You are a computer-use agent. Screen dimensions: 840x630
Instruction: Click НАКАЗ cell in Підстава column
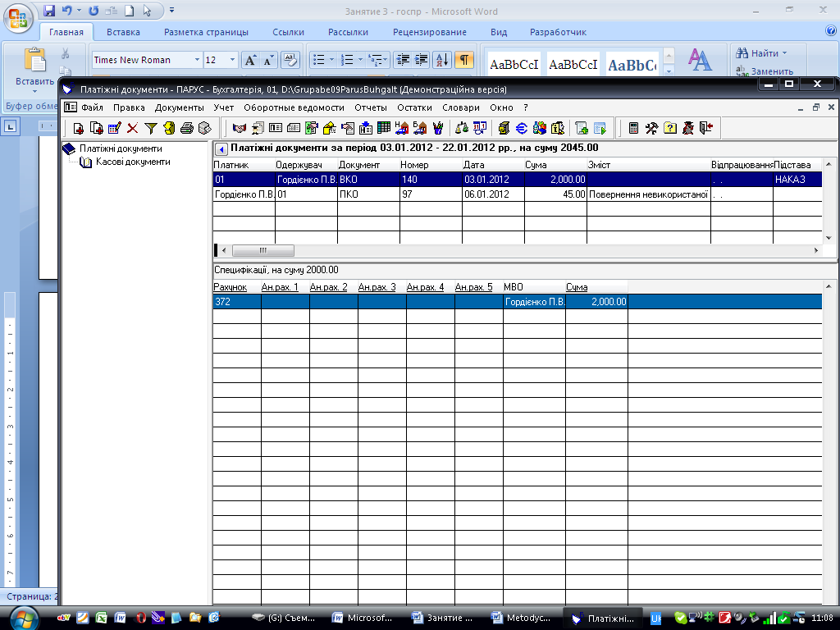(x=797, y=180)
